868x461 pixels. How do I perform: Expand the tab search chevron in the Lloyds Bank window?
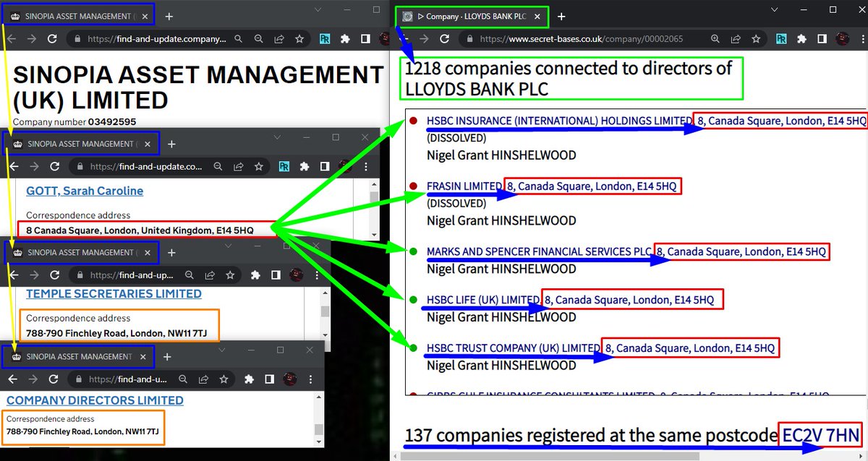(x=773, y=9)
